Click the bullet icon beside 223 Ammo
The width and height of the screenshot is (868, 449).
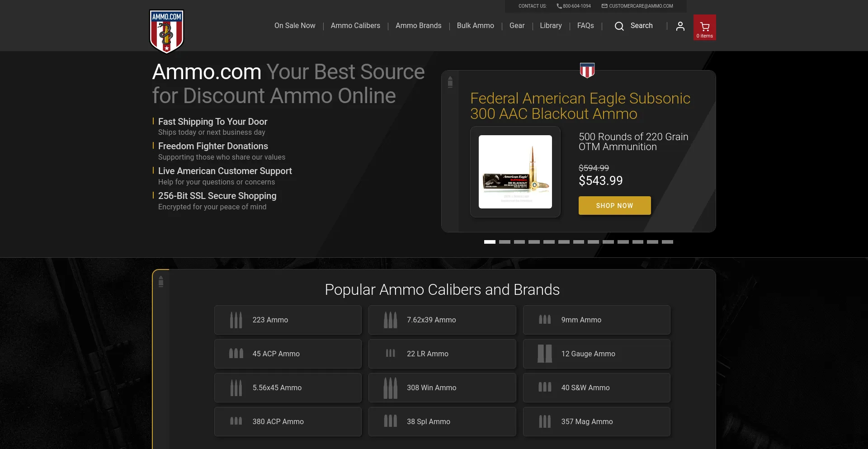(x=236, y=320)
